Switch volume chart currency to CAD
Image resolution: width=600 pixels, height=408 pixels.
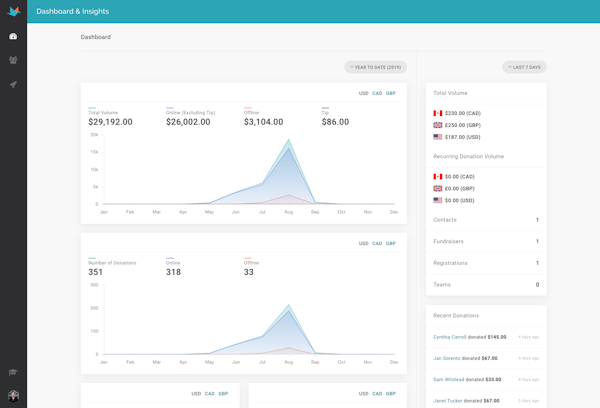[377, 93]
